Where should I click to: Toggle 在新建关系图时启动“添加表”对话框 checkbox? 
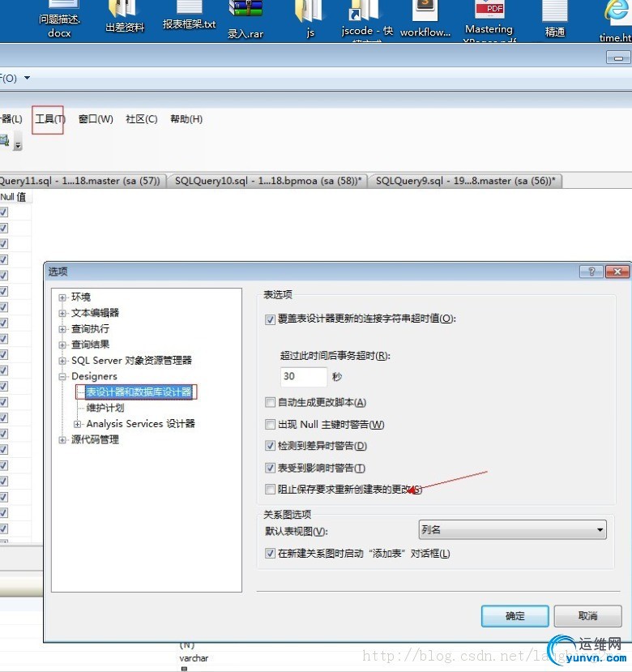[x=270, y=554]
